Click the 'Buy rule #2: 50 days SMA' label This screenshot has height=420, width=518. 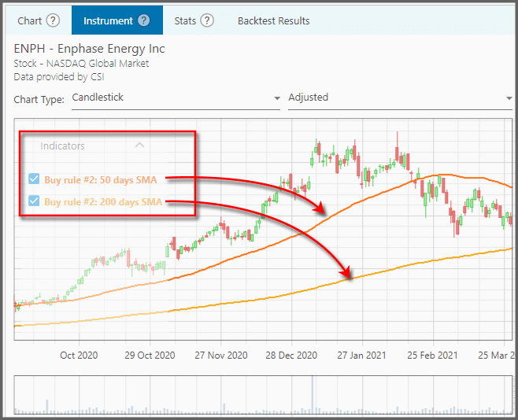pos(101,180)
